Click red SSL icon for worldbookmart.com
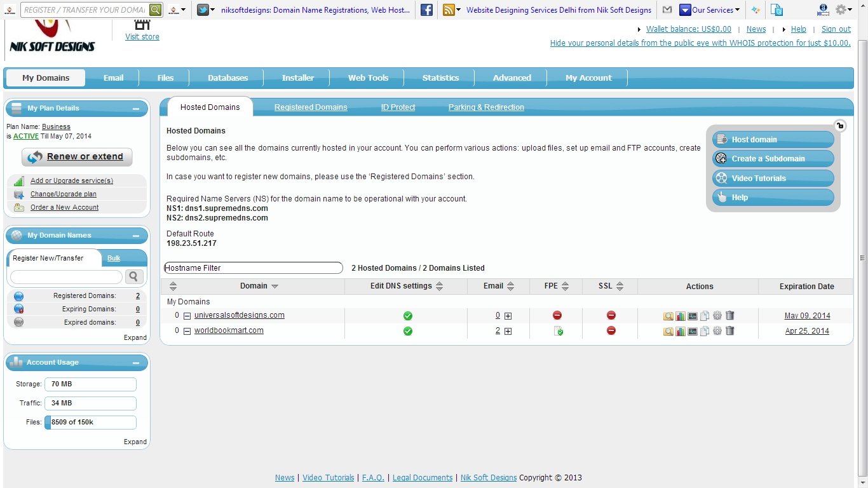This screenshot has height=488, width=868. 611,330
